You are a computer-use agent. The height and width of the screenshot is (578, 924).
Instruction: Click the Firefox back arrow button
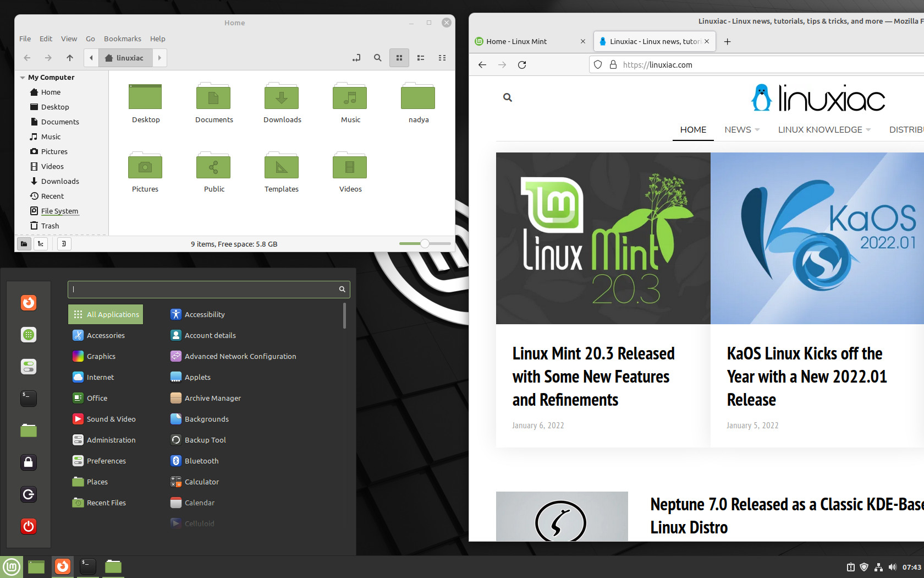pos(482,65)
